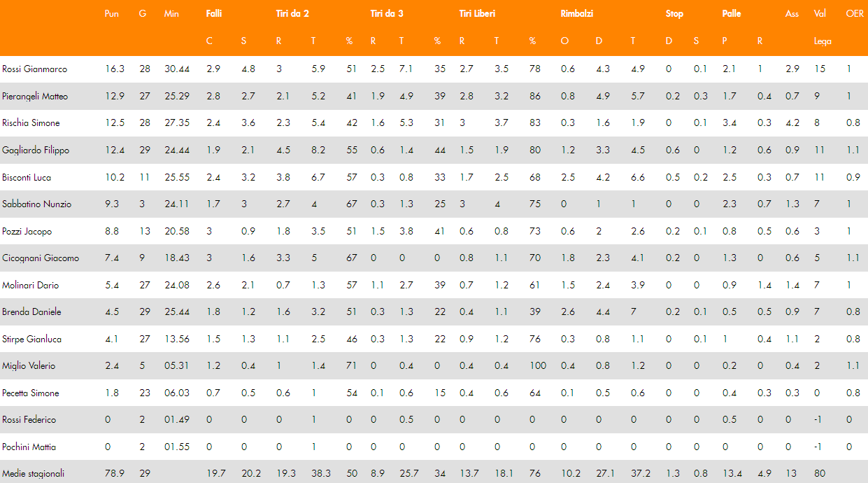Select the Medie stagionali row label

pyautogui.click(x=34, y=474)
